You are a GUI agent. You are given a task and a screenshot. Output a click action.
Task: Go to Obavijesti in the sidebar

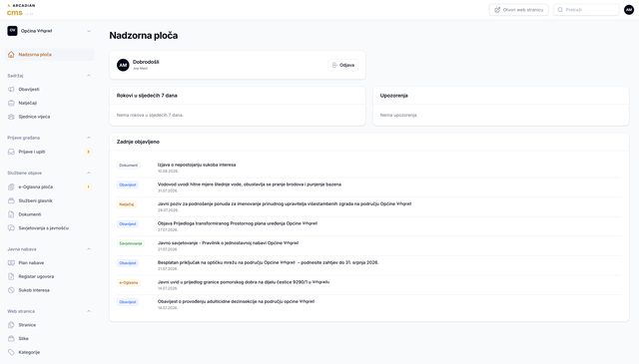50,89
